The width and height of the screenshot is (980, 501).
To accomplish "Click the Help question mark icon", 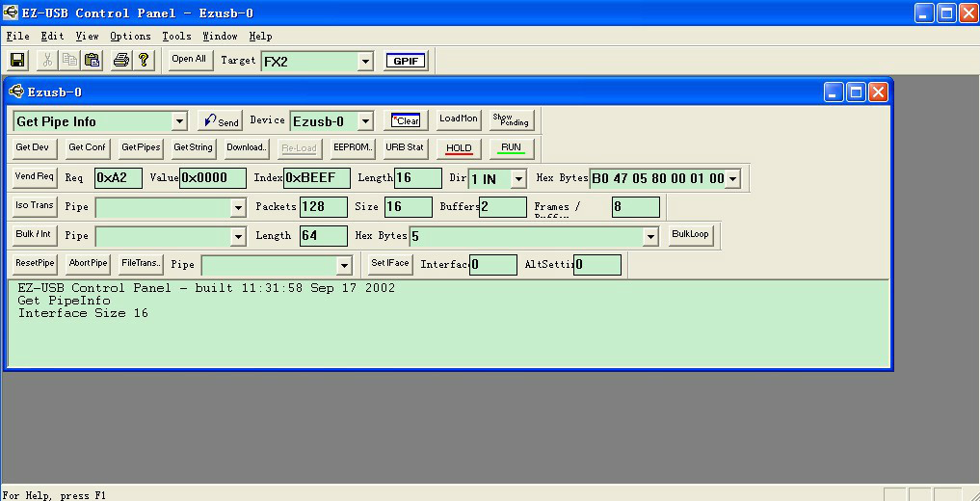I will (x=144, y=60).
